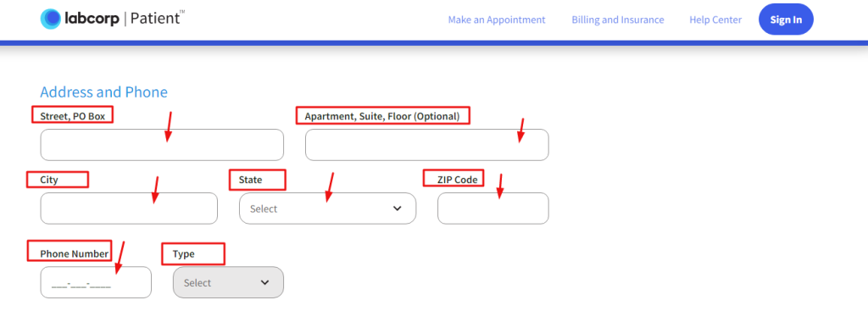The height and width of the screenshot is (328, 868).
Task: Click the Phone Number input field
Action: tap(96, 282)
